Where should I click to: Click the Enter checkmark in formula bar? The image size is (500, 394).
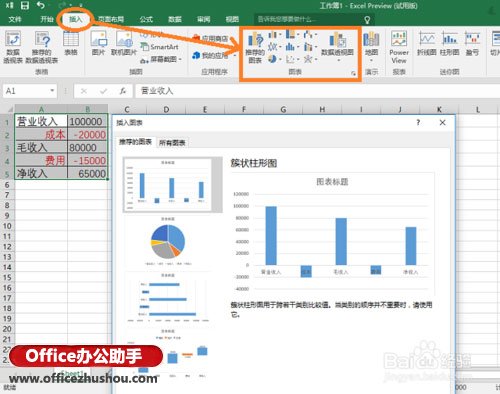click(103, 91)
